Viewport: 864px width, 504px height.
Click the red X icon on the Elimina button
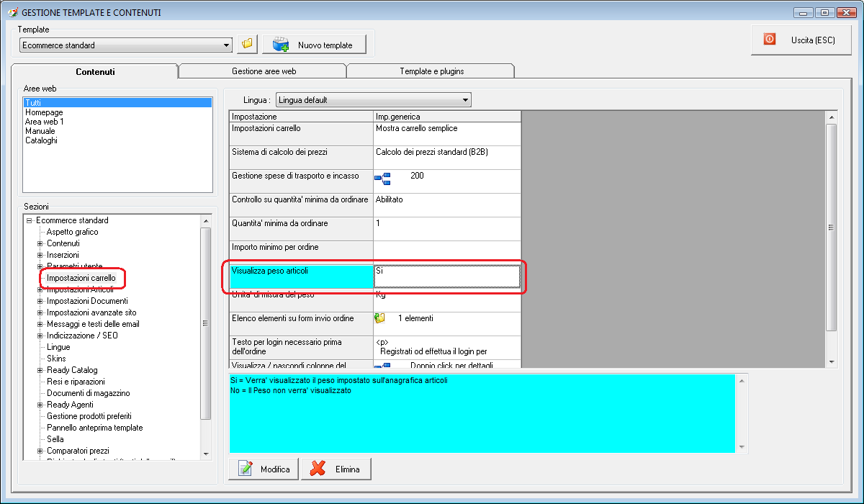(x=318, y=469)
